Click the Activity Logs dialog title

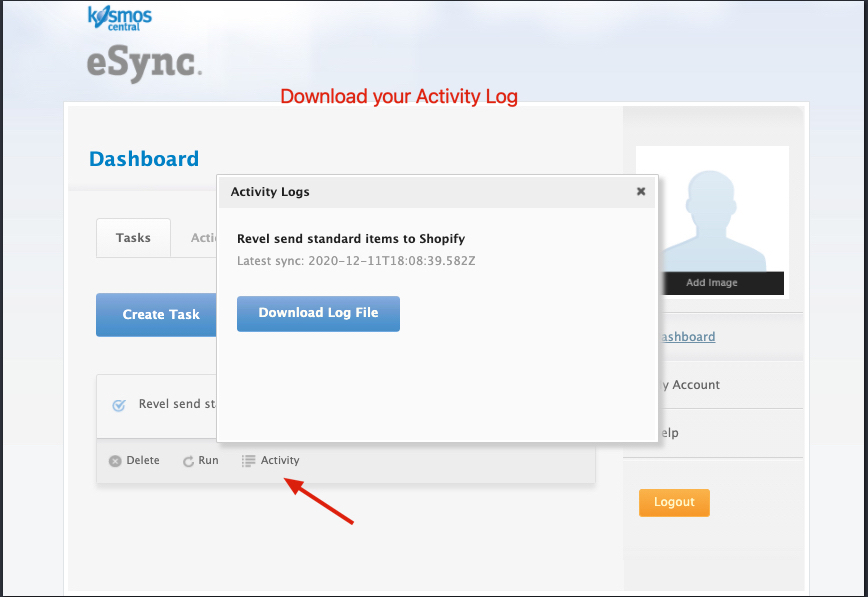coord(270,192)
